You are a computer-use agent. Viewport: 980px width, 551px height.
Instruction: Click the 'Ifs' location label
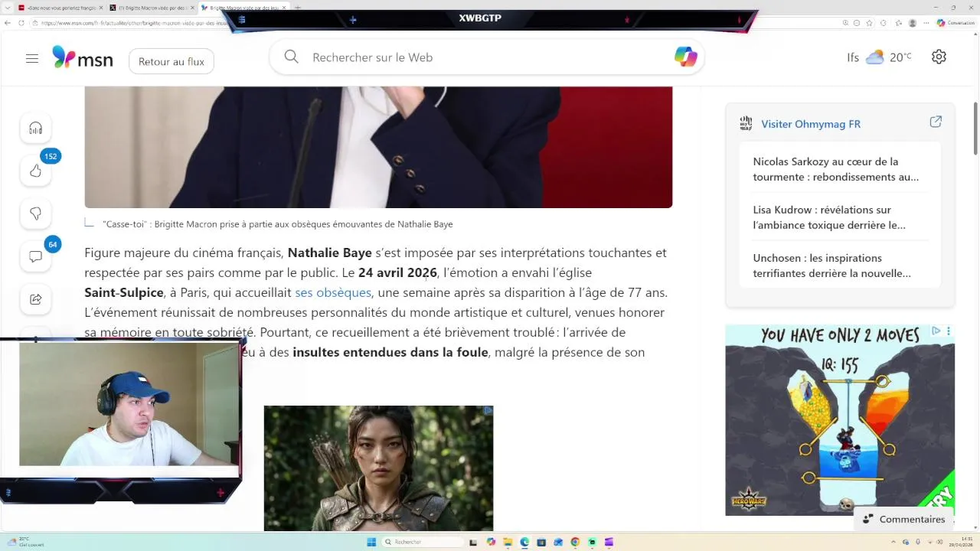[x=853, y=57]
